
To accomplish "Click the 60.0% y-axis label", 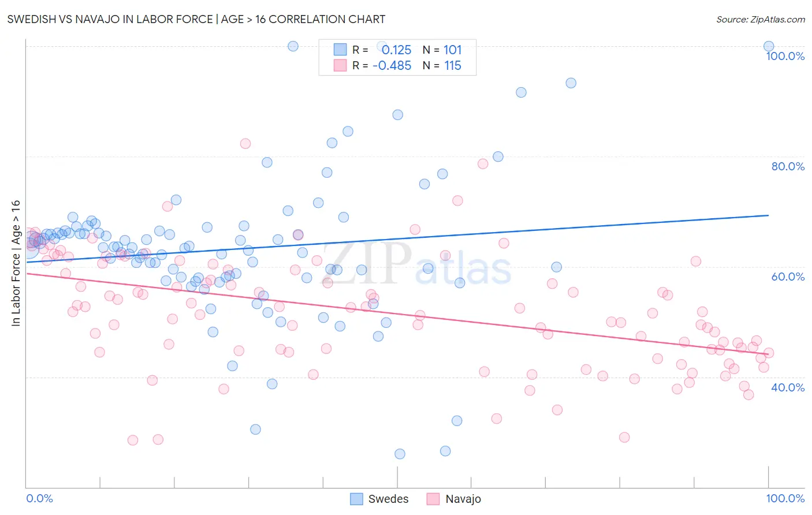I will click(788, 277).
